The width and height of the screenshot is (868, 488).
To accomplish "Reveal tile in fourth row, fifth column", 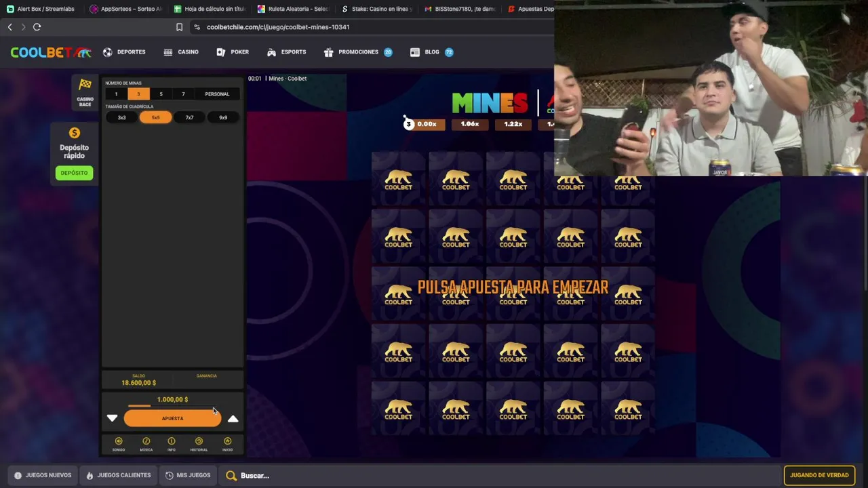I will 628,351.
